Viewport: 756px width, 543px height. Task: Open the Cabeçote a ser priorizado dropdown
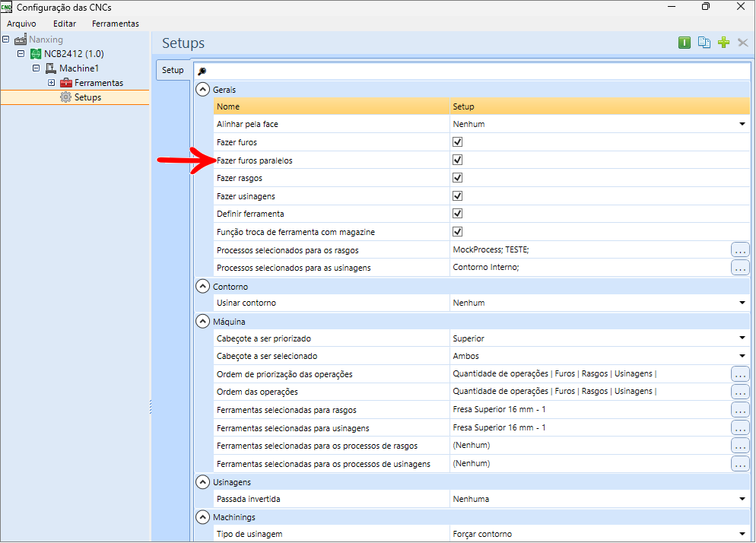click(x=742, y=338)
